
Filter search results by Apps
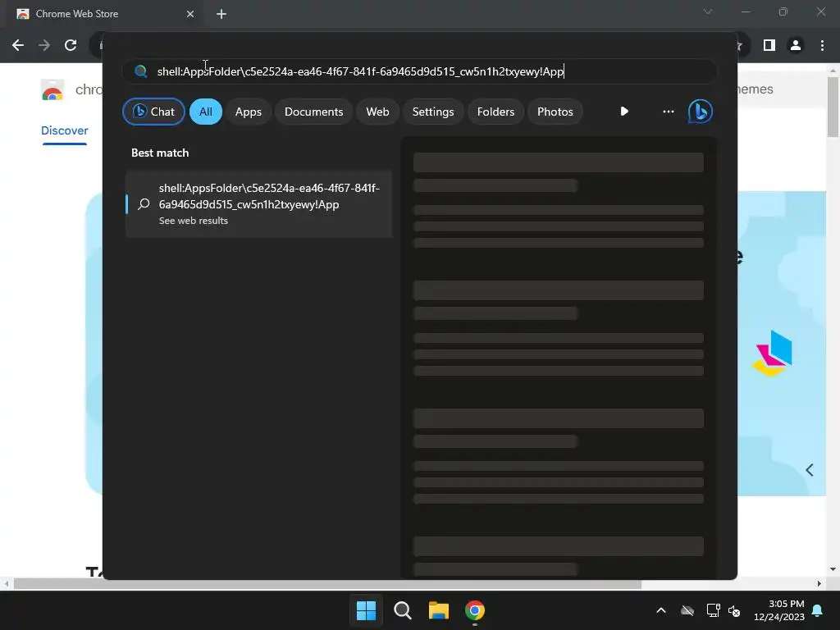pyautogui.click(x=248, y=112)
